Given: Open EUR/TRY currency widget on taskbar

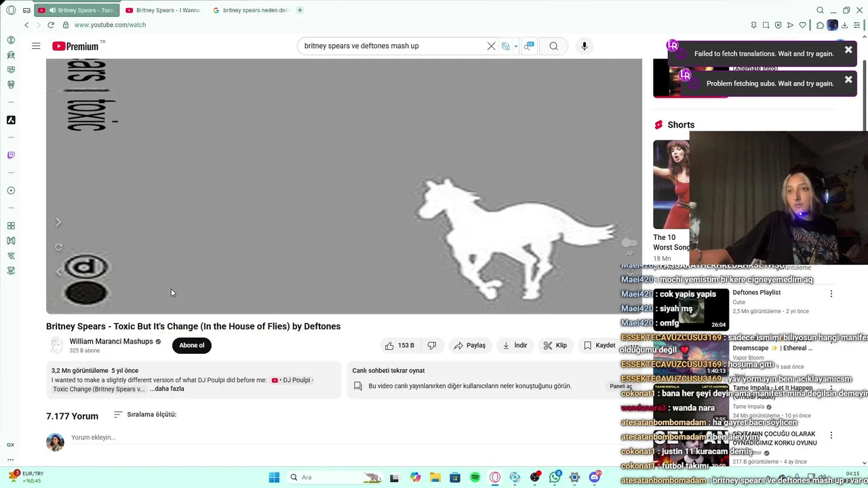Looking at the screenshot, I should pyautogui.click(x=26, y=477).
